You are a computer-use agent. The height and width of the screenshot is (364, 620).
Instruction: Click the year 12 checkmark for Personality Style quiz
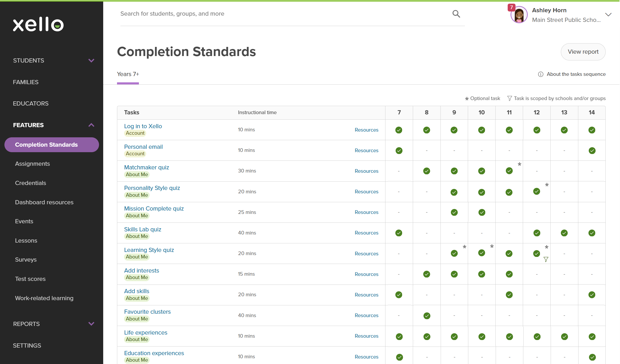(x=537, y=192)
